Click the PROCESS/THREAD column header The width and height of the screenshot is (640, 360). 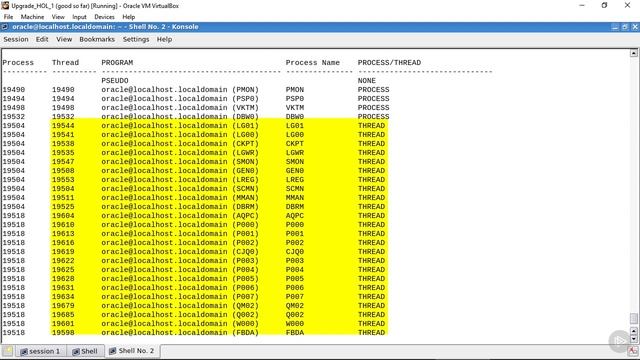[x=389, y=62]
